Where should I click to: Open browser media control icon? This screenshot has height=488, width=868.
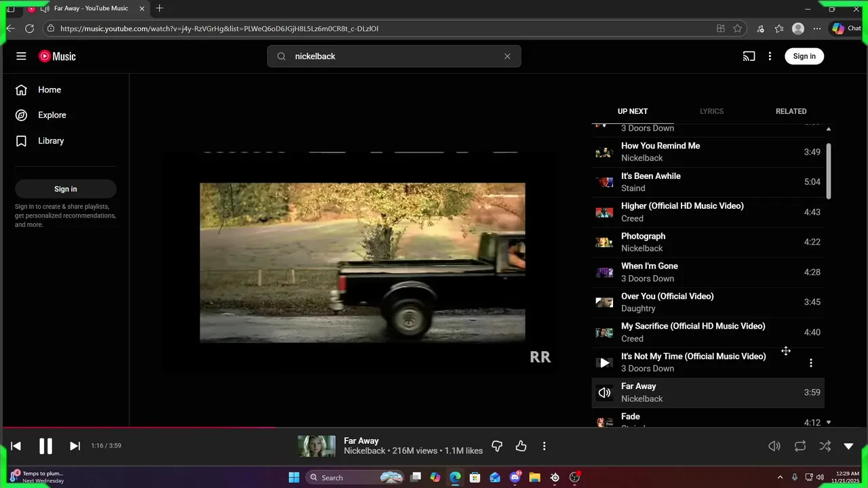point(760,28)
